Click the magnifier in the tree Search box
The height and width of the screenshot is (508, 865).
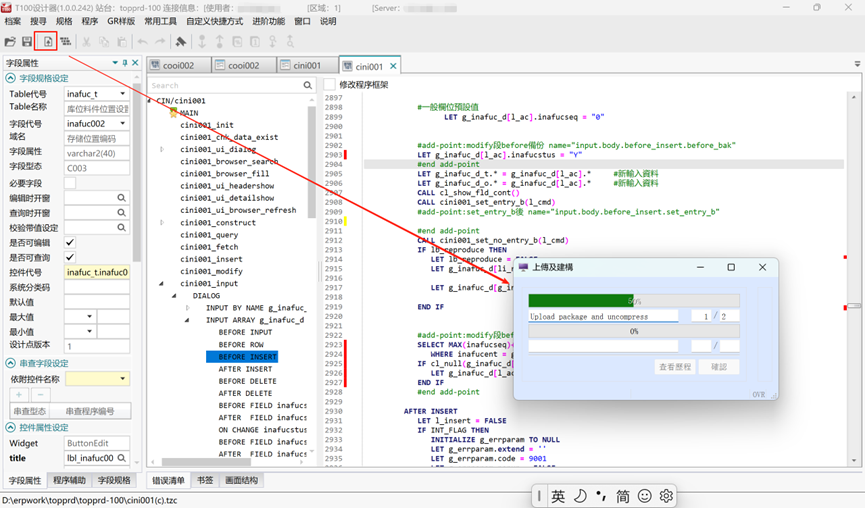pos(308,85)
